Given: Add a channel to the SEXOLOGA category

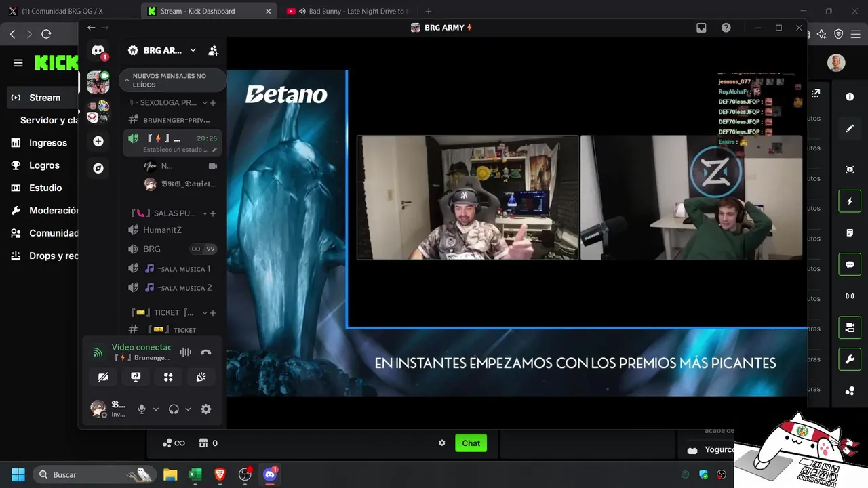Looking at the screenshot, I should tap(213, 103).
